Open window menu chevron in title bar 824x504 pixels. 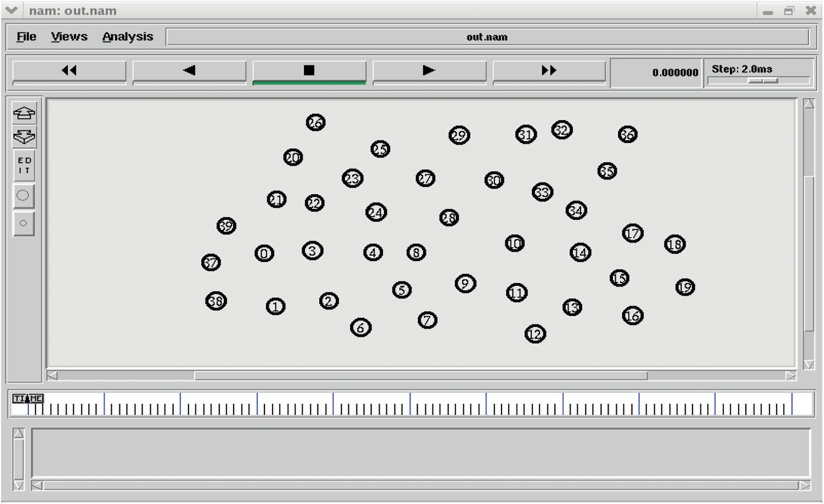click(x=11, y=10)
